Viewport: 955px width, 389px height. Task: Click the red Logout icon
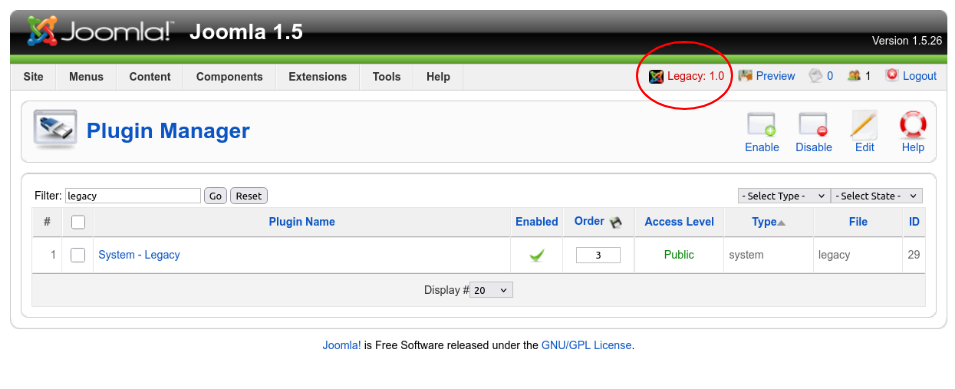tap(892, 75)
